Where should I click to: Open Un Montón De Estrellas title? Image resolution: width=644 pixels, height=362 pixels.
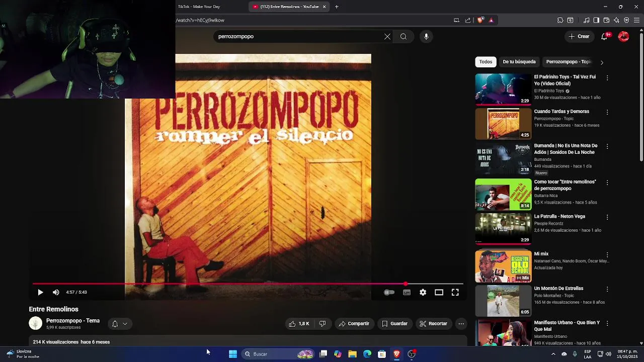(558, 289)
